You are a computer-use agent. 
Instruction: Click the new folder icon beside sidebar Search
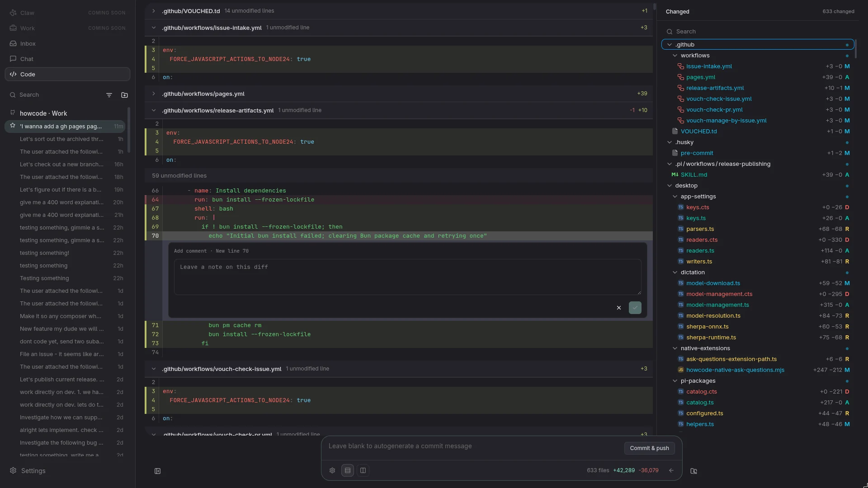tap(124, 95)
